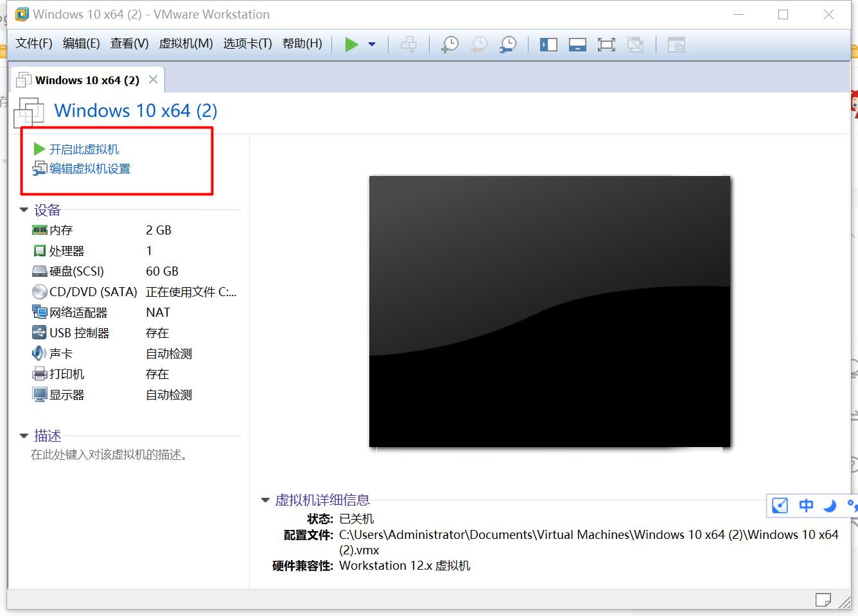The image size is (858, 616).
Task: Select the 硬盘(SCSI) device row
Action: tap(135, 271)
